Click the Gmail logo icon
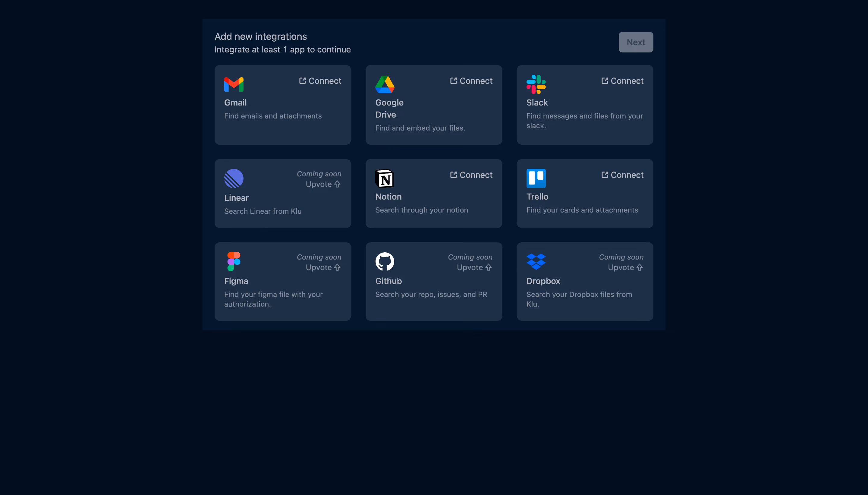This screenshot has height=495, width=868. pyautogui.click(x=234, y=84)
